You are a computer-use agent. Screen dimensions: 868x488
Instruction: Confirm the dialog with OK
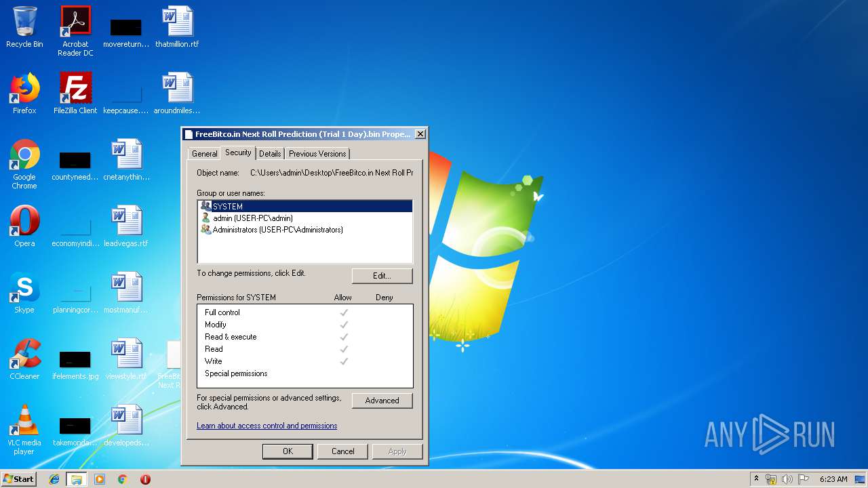(288, 451)
